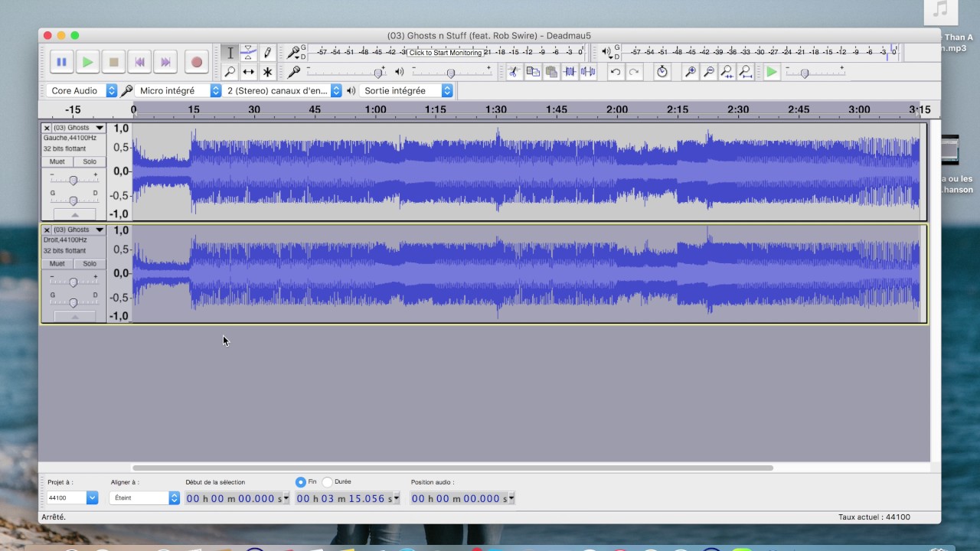
Task: Click the Play-at-speed green button
Action: pos(772,72)
